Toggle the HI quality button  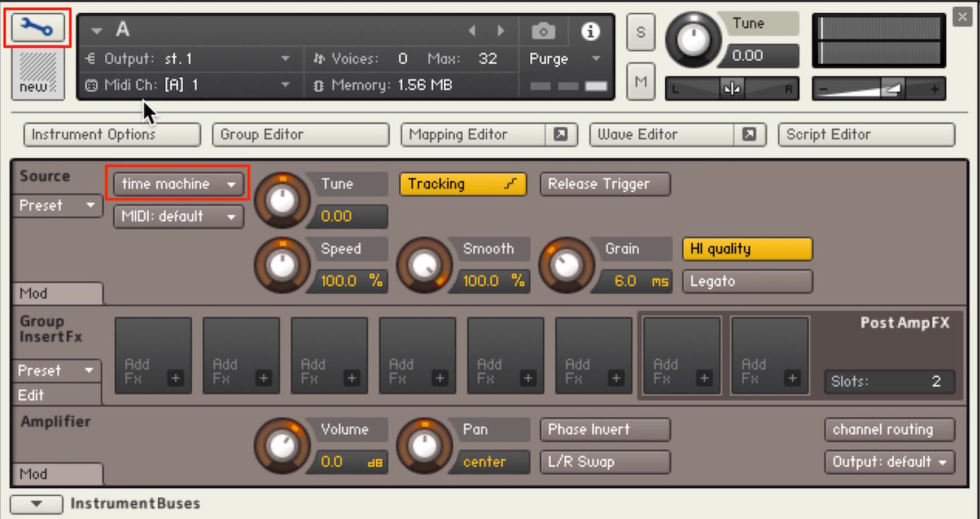click(747, 249)
